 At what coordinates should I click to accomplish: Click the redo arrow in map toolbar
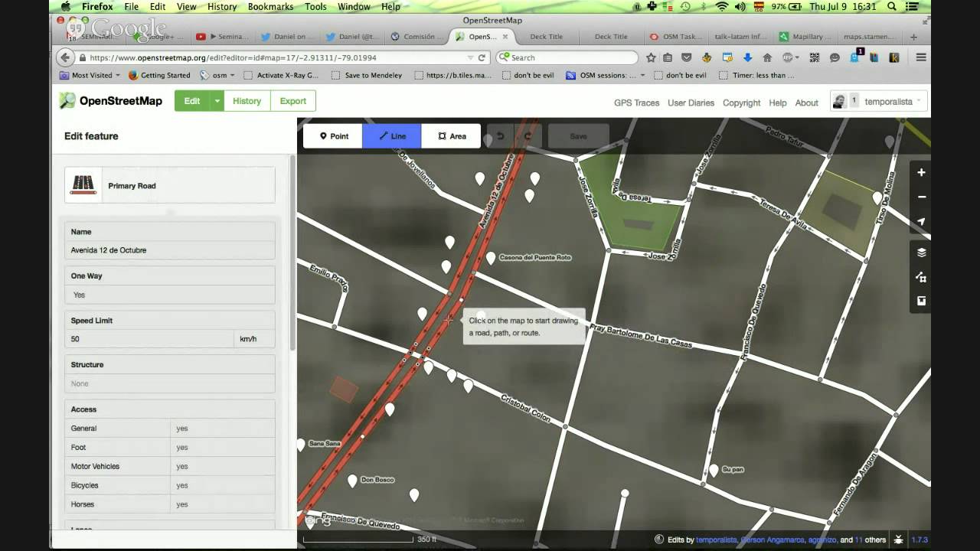[528, 136]
